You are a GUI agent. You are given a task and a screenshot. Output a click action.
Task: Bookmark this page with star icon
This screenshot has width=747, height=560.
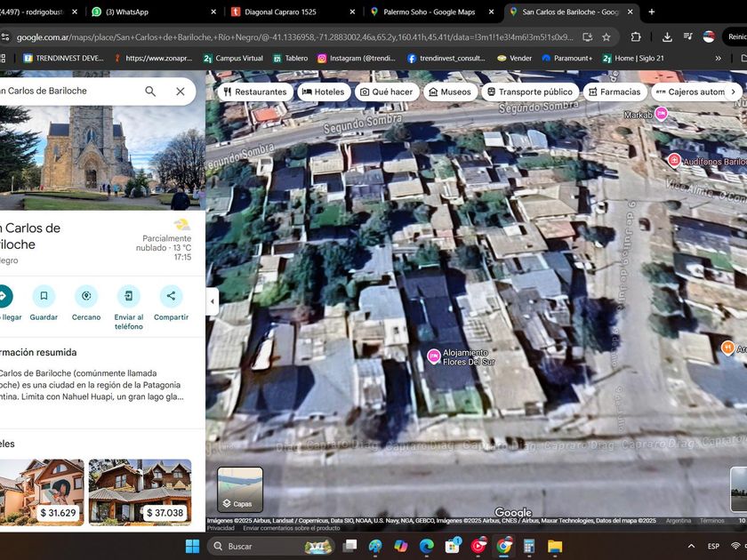pos(606,37)
